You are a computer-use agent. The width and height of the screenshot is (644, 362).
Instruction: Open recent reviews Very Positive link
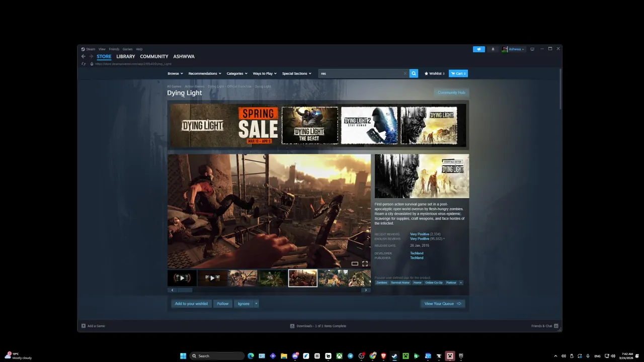(420, 234)
